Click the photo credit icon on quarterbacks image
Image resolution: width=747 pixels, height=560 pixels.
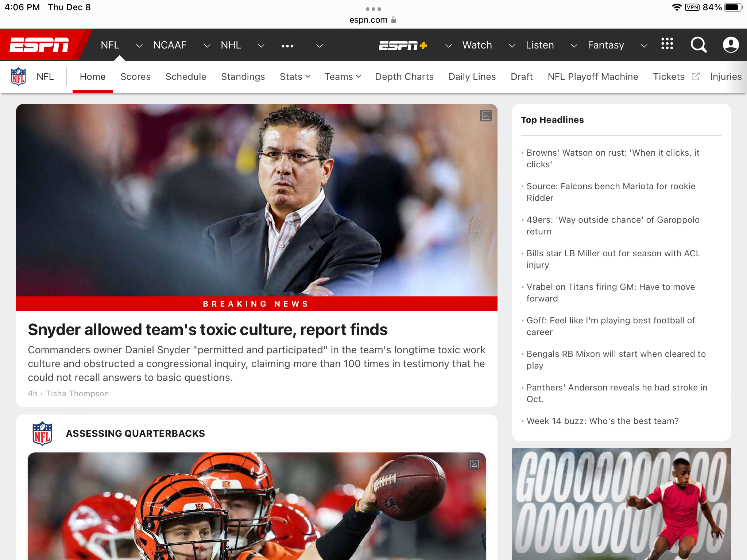pyautogui.click(x=474, y=464)
